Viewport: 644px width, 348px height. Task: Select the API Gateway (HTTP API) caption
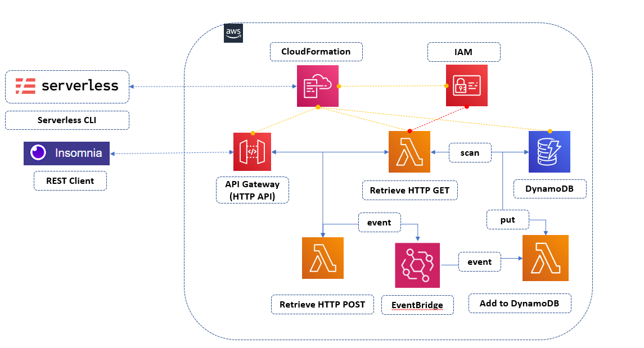click(x=252, y=190)
